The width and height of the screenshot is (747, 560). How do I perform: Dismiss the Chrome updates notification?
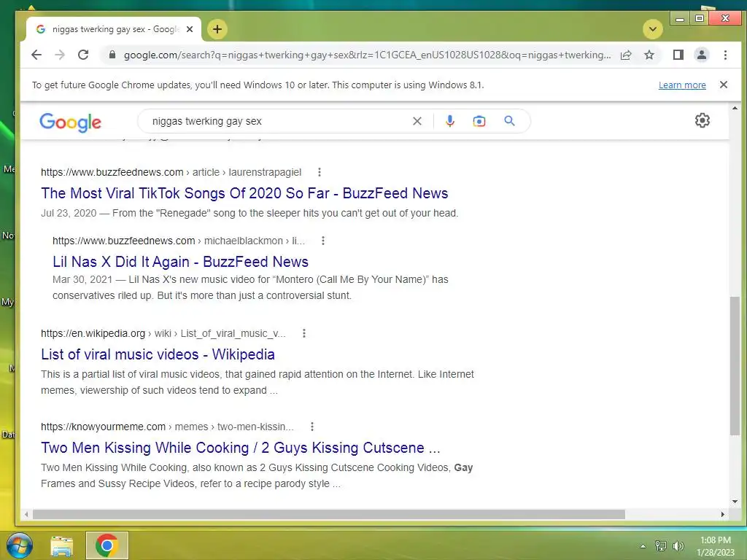click(x=723, y=85)
